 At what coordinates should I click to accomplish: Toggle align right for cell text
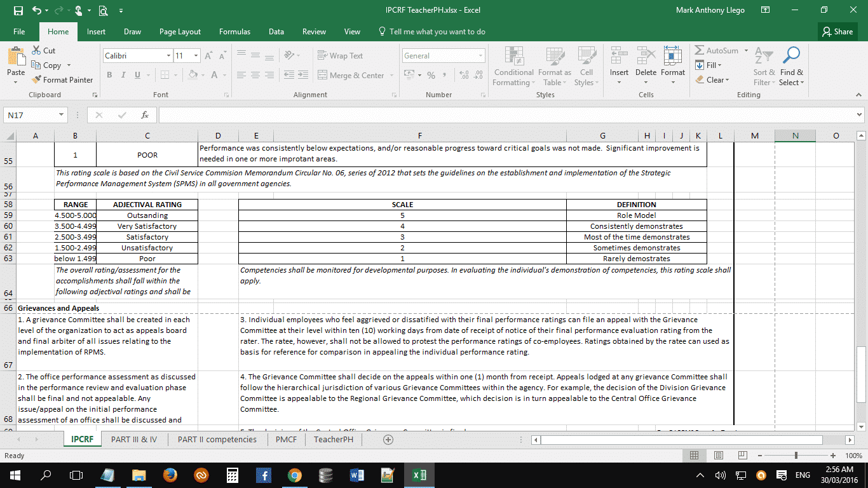[x=269, y=75]
